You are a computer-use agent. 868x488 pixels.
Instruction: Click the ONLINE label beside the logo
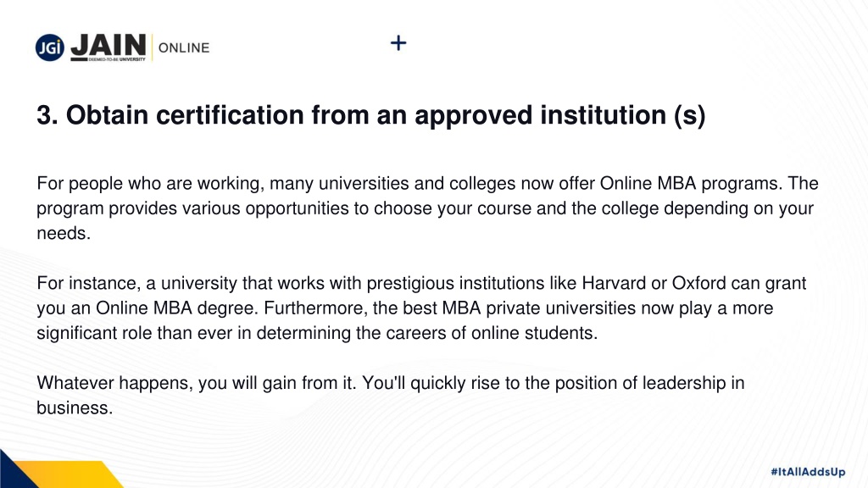click(x=184, y=47)
